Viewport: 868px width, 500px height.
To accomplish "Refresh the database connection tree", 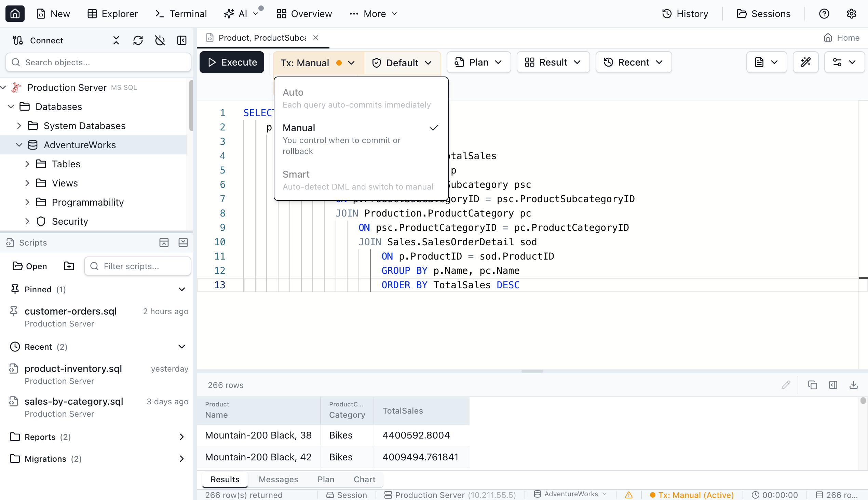I will coord(138,40).
